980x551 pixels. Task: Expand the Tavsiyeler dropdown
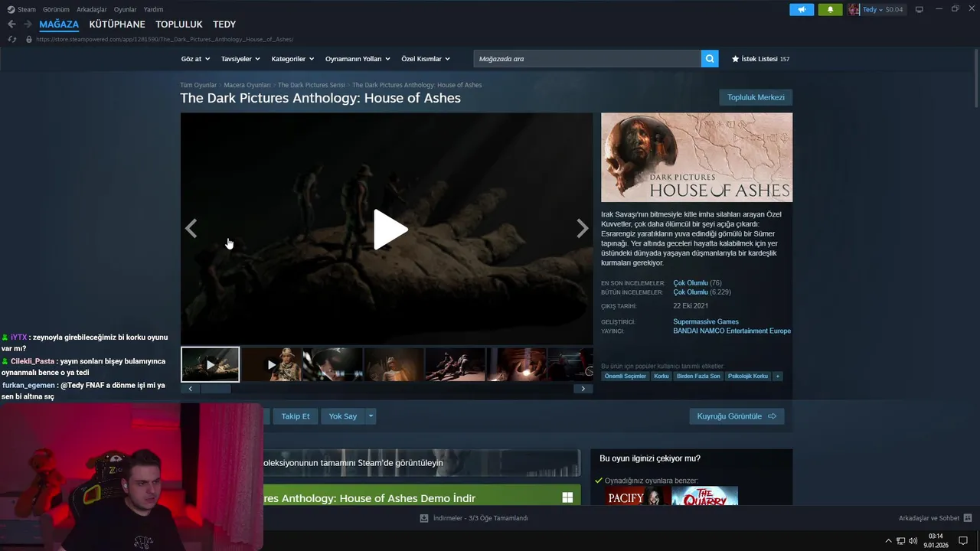point(240,59)
